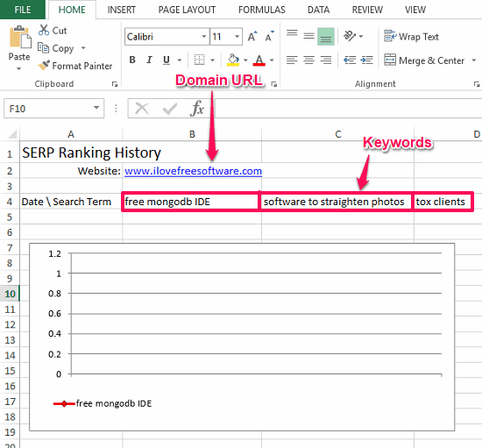Open the Insert Function fx dialog
The height and width of the screenshot is (448, 482).
tap(197, 108)
